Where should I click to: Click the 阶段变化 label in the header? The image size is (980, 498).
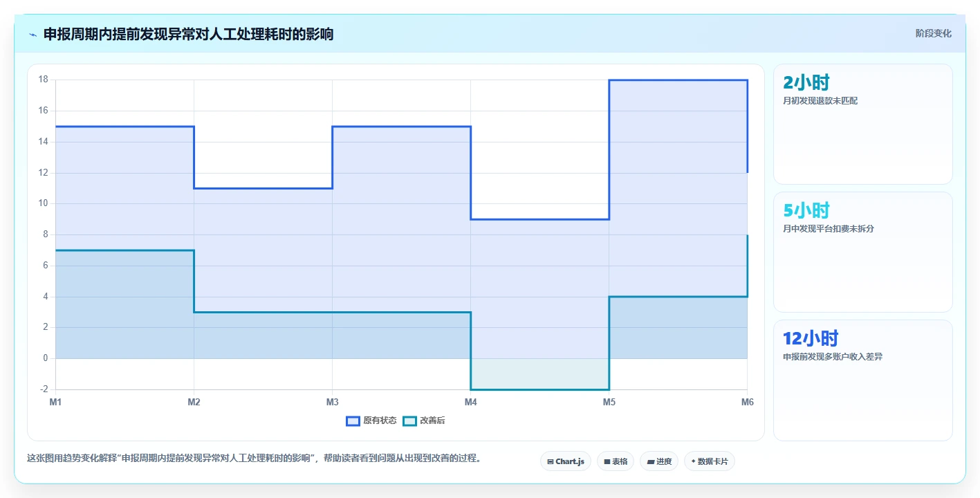934,33
